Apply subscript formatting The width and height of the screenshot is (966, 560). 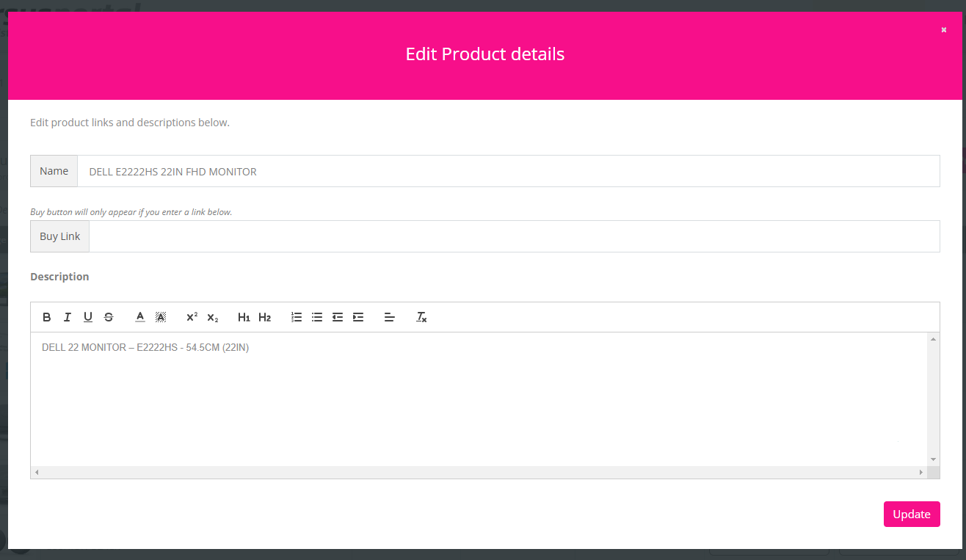tap(213, 317)
